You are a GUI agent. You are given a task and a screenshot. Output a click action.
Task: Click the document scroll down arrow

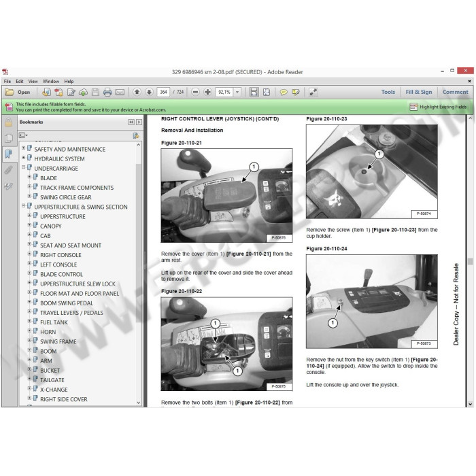point(471,404)
